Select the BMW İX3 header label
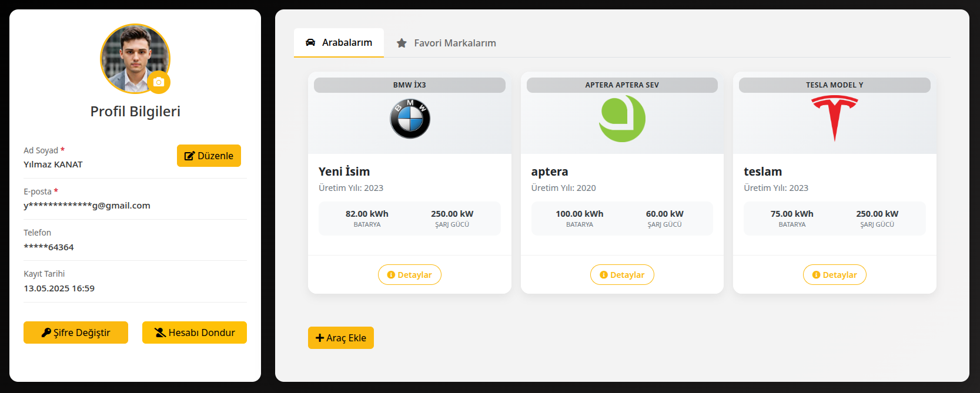Viewport: 980px width, 393px height. pos(409,85)
